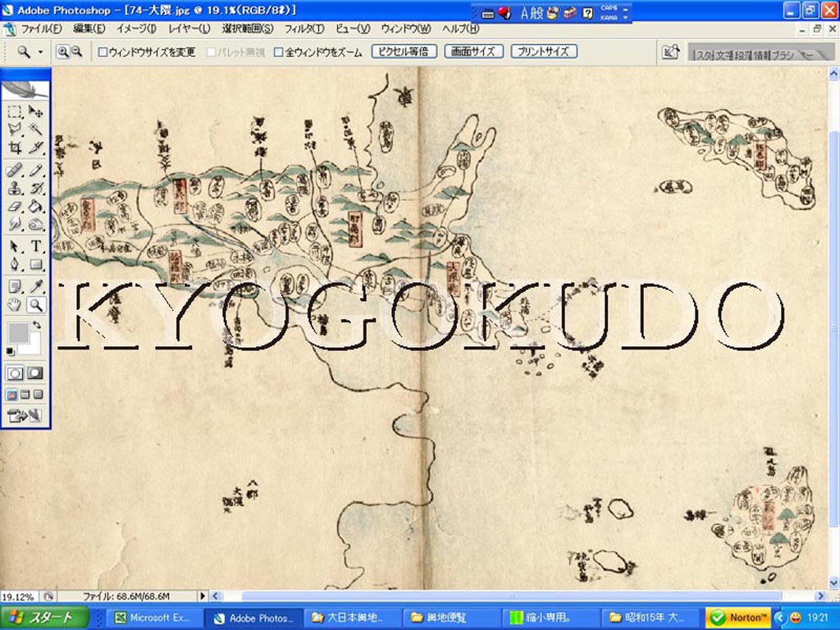840x630 pixels.
Task: Click the ファイル: 68.6M/68.6M status text
Action: tap(126, 596)
